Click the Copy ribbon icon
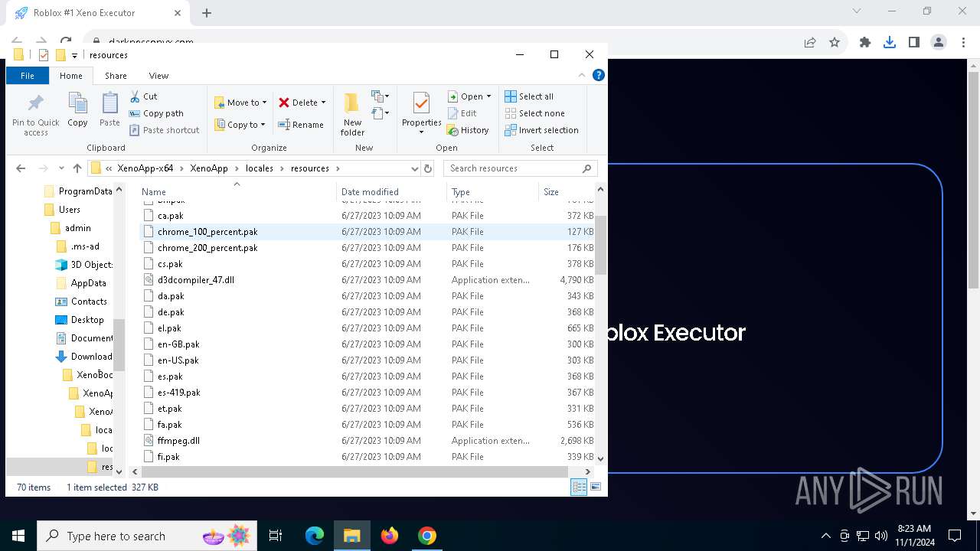Viewport: 980px width, 551px height. pos(77,109)
